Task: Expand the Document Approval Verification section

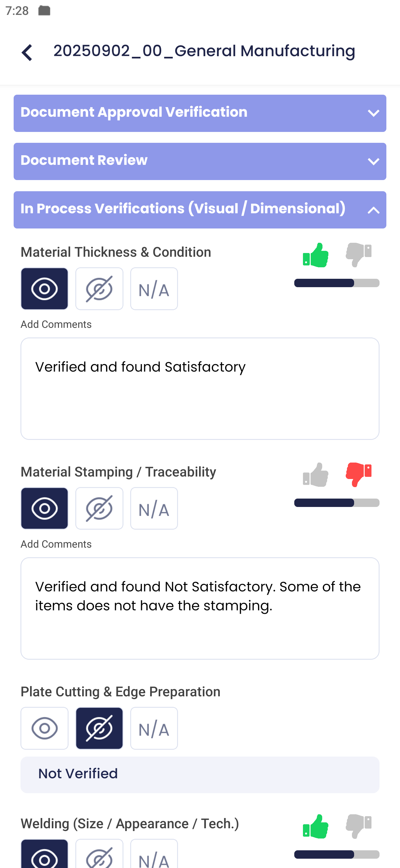Action: (x=200, y=113)
